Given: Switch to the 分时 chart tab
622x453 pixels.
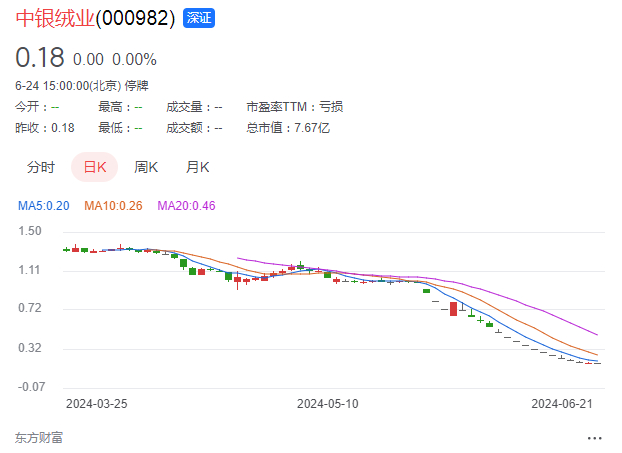Looking at the screenshot, I should pyautogui.click(x=41, y=167).
